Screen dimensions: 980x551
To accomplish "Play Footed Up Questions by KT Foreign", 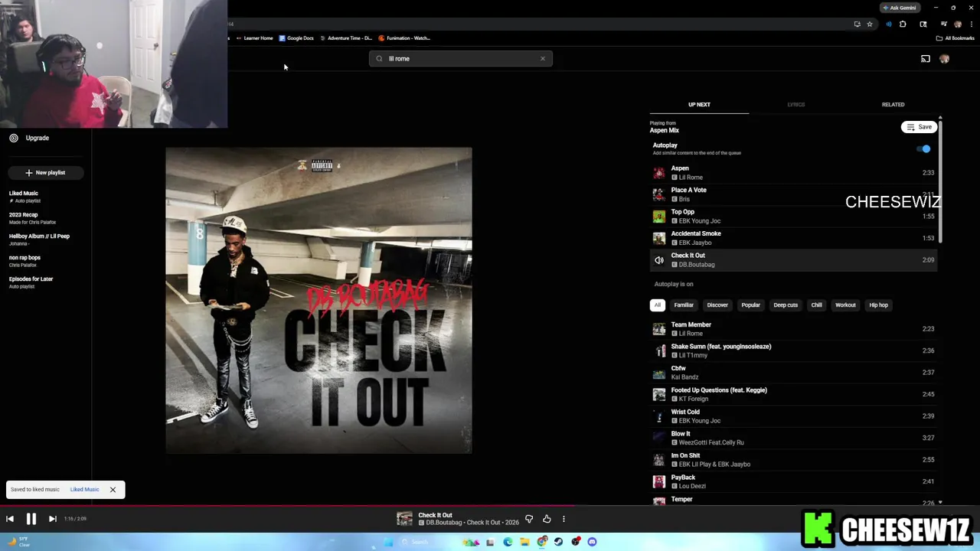I will click(x=793, y=394).
